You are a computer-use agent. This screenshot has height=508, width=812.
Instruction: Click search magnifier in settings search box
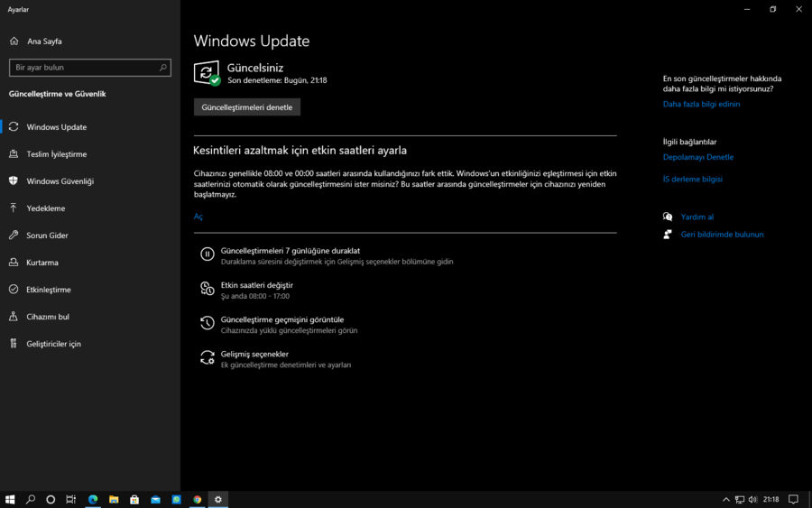click(162, 68)
